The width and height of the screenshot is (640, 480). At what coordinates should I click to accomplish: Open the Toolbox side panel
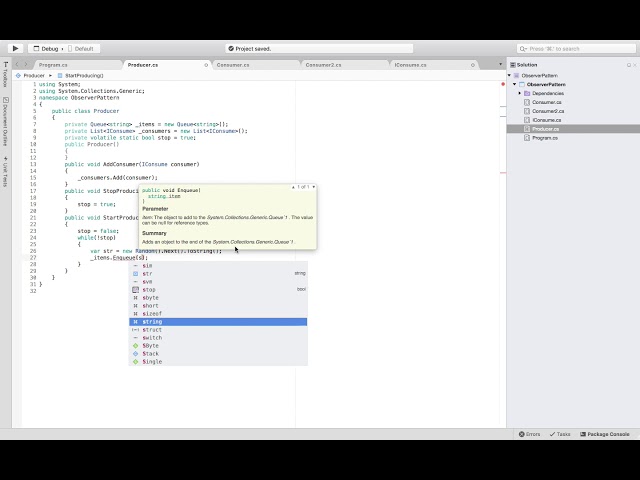coord(5,74)
